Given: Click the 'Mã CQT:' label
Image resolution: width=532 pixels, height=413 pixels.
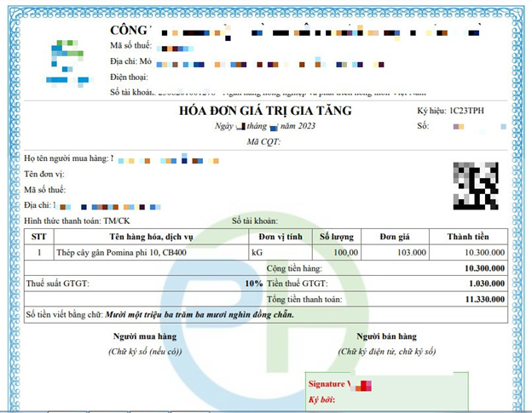Looking at the screenshot, I should click(263, 141).
